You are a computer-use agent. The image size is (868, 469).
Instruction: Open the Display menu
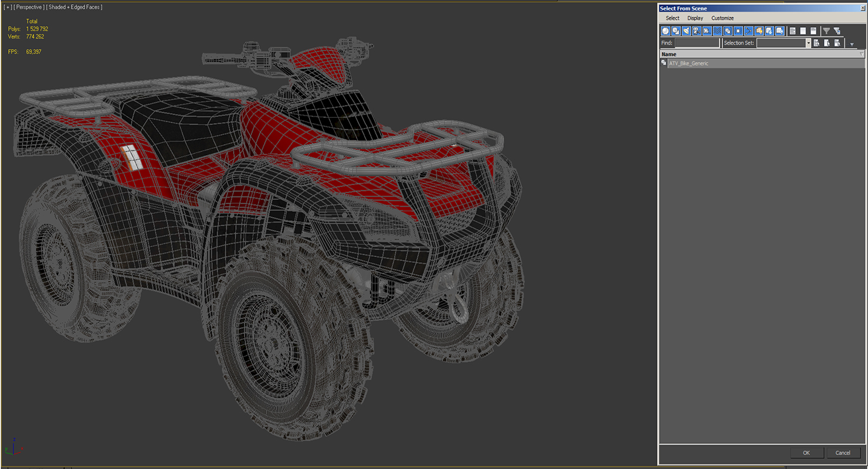(x=695, y=18)
